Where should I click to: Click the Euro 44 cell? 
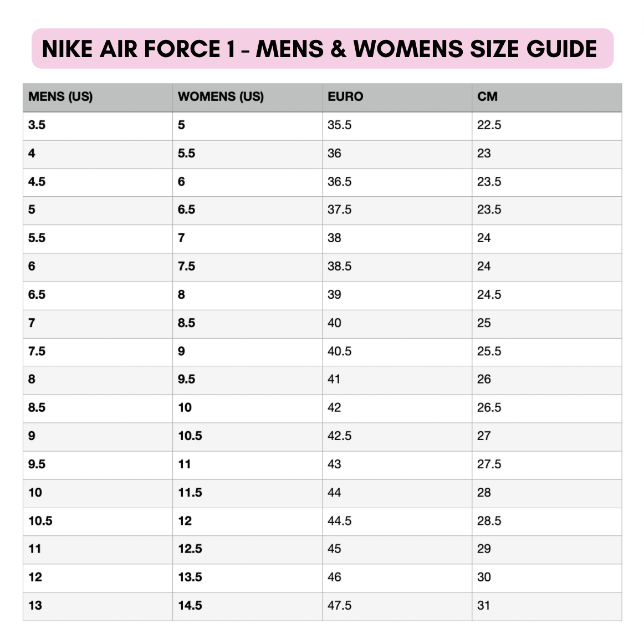(x=334, y=493)
